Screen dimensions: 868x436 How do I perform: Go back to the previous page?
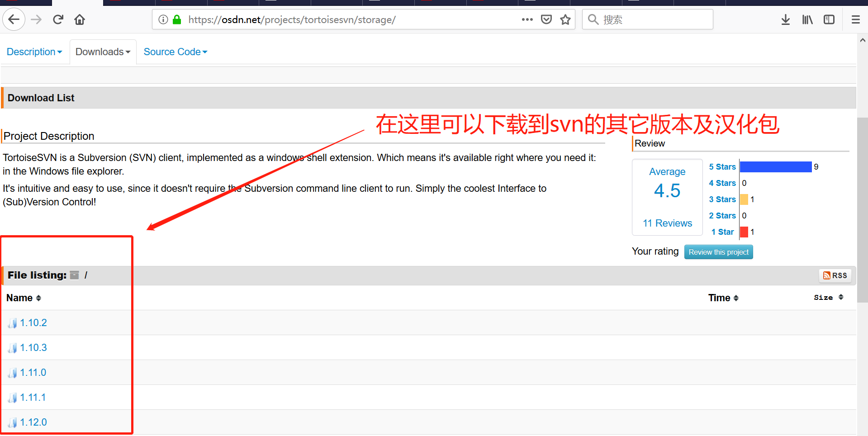pos(14,19)
